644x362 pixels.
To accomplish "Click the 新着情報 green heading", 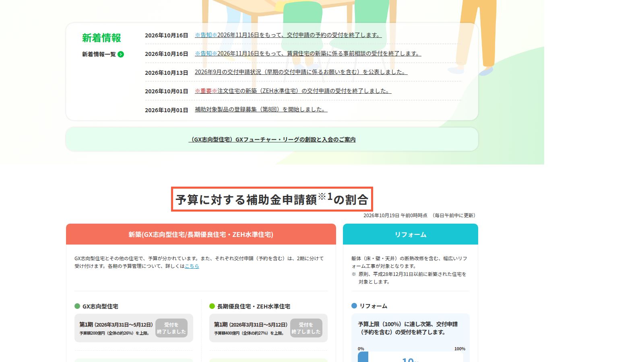I will point(101,38).
